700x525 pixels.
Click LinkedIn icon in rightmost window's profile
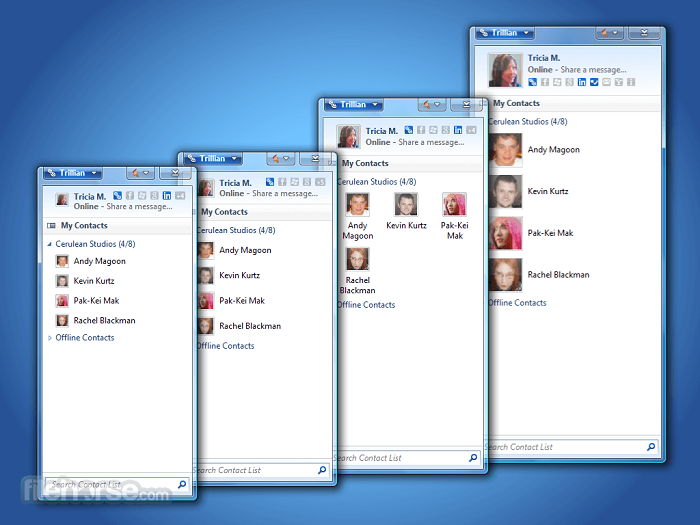tap(583, 82)
